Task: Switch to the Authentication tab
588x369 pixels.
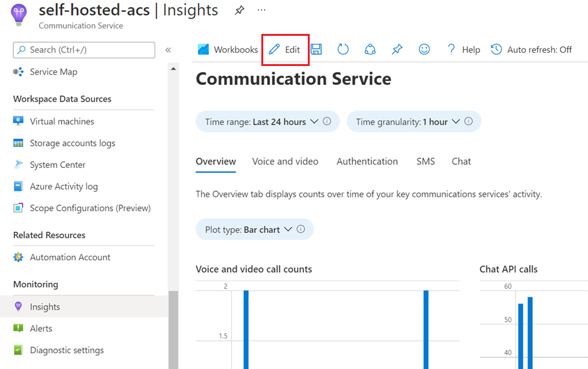Action: click(x=367, y=161)
